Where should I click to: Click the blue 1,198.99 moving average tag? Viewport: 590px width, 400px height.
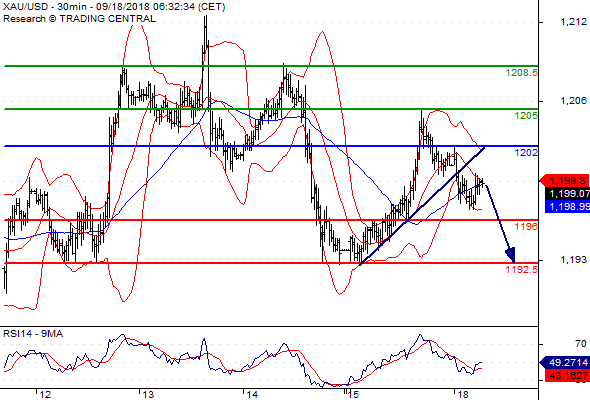point(567,207)
